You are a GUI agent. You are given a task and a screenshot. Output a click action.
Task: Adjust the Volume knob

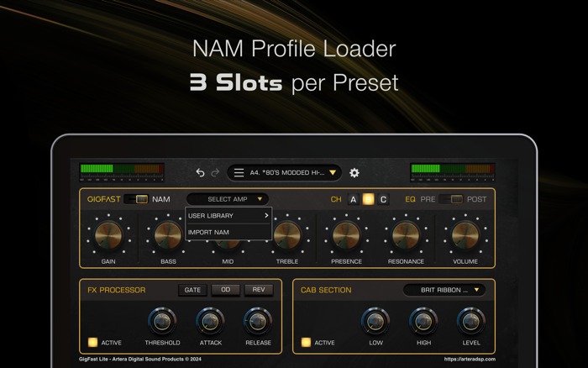pyautogui.click(x=465, y=235)
